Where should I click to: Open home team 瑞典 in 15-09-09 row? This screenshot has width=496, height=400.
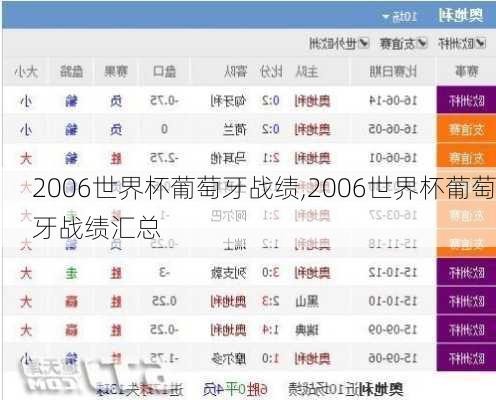click(307, 330)
